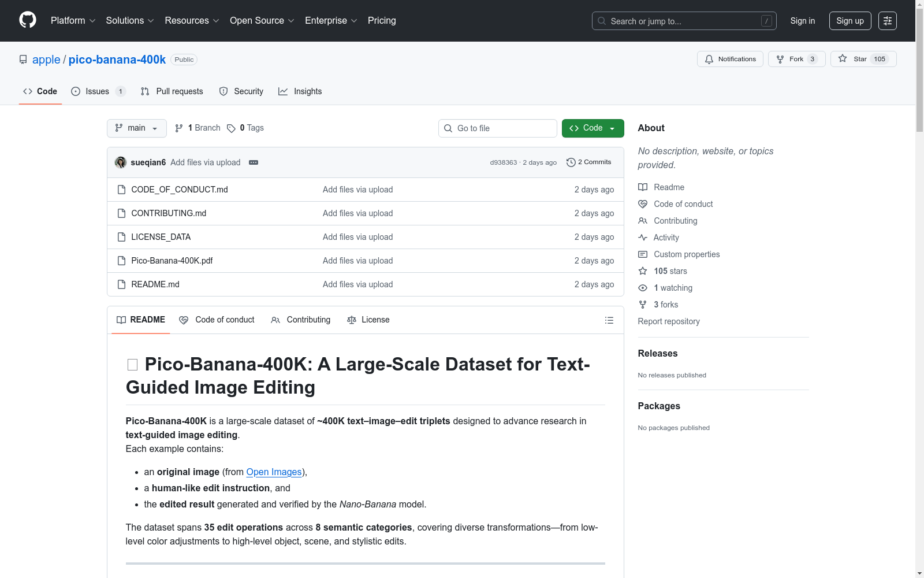Image resolution: width=924 pixels, height=578 pixels.
Task: Switch to the Pull requests tab
Action: pyautogui.click(x=172, y=91)
